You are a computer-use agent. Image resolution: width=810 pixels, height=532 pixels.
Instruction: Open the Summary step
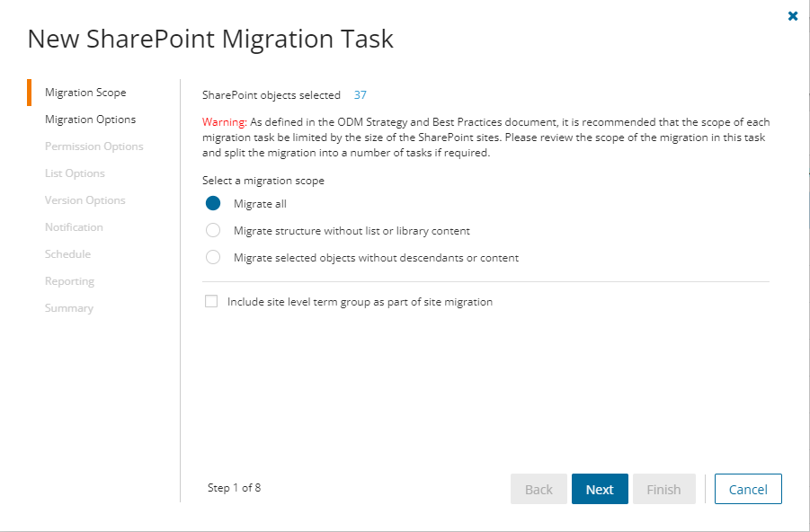(69, 307)
